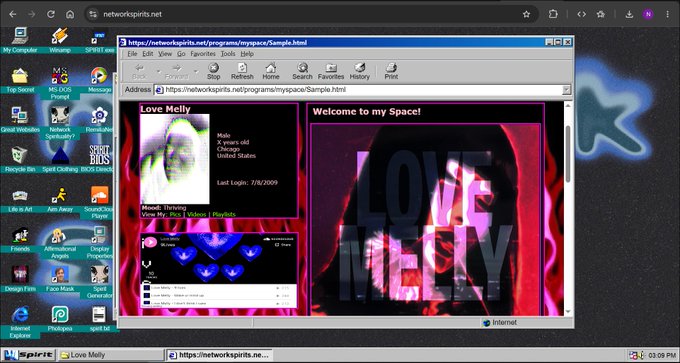Expand the Forward button history arrow
Image resolution: width=680 pixels, height=363 pixels.
click(x=196, y=72)
